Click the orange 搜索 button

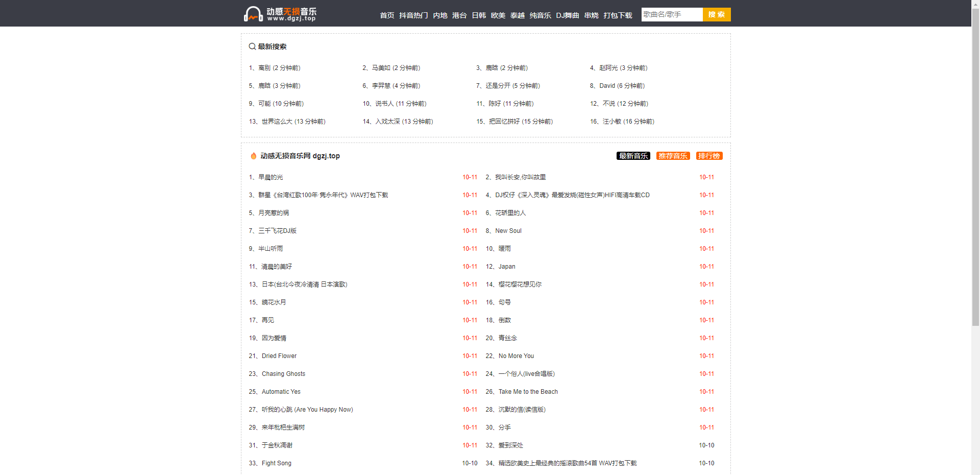[x=717, y=14]
